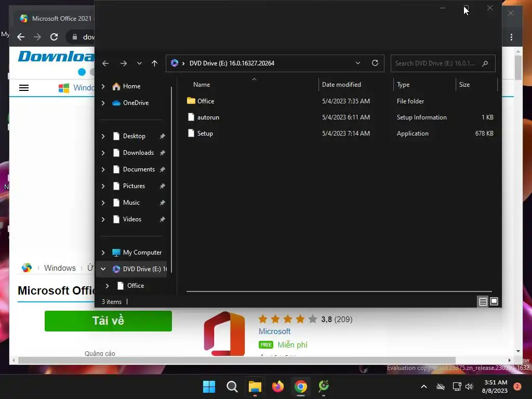This screenshot has width=532, height=399.
Task: Reload the Chrome page
Action: [x=54, y=37]
